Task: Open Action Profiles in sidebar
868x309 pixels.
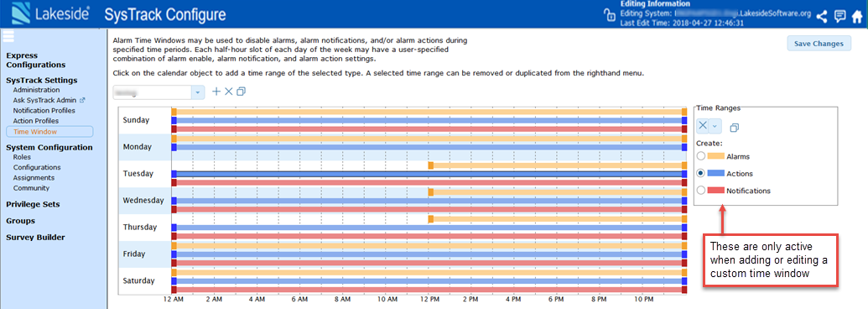Action: [36, 121]
